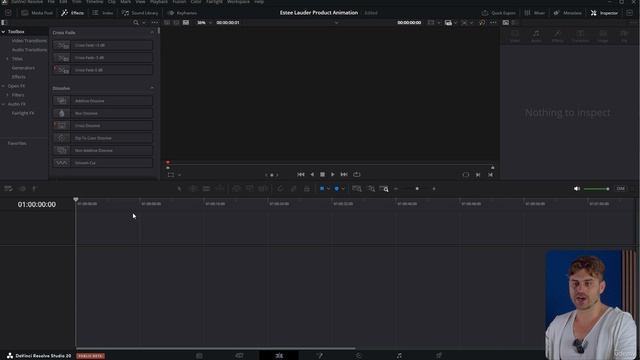640x360 pixels.
Task: Switch to the Edit page
Action: coord(279,356)
